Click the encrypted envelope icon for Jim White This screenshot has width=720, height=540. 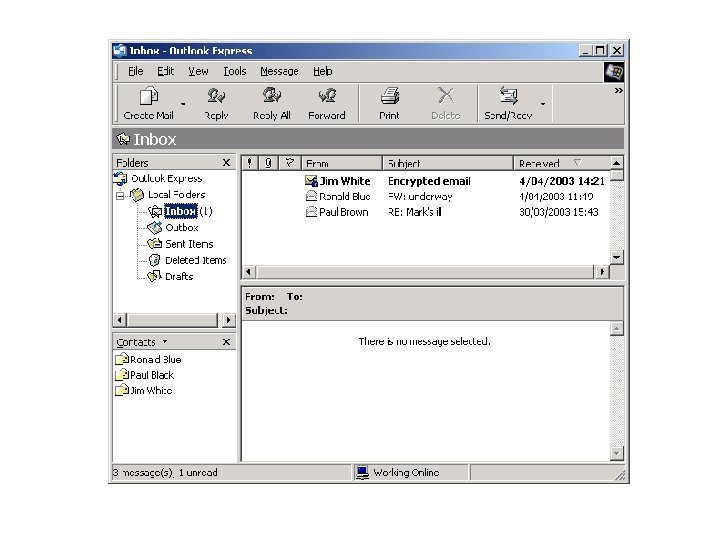311,181
